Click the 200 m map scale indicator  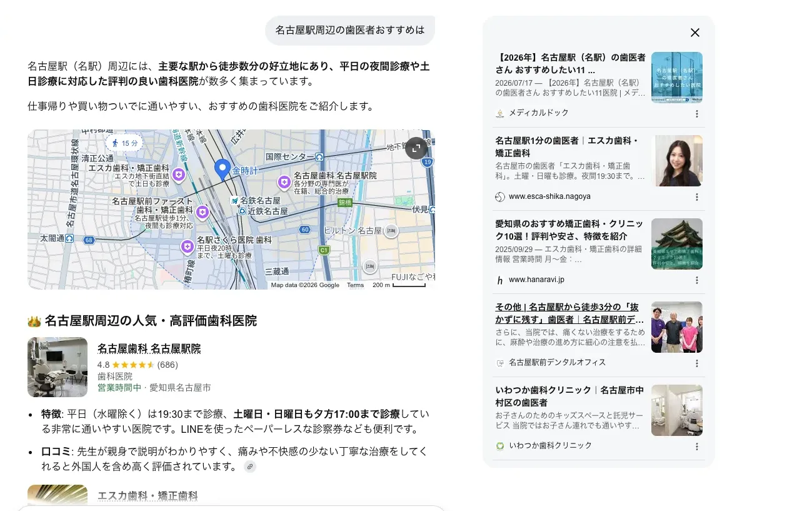400,285
